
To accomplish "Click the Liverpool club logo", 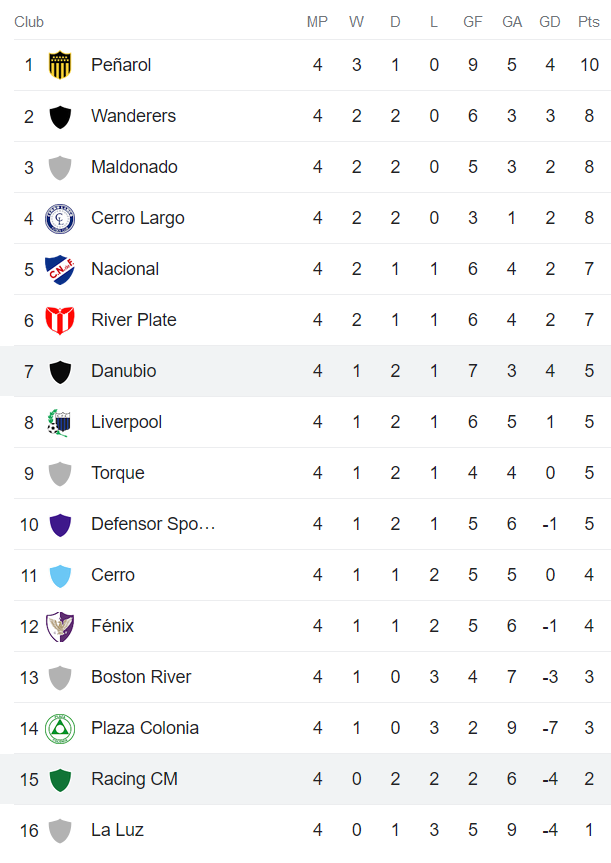I will click(x=60, y=422).
